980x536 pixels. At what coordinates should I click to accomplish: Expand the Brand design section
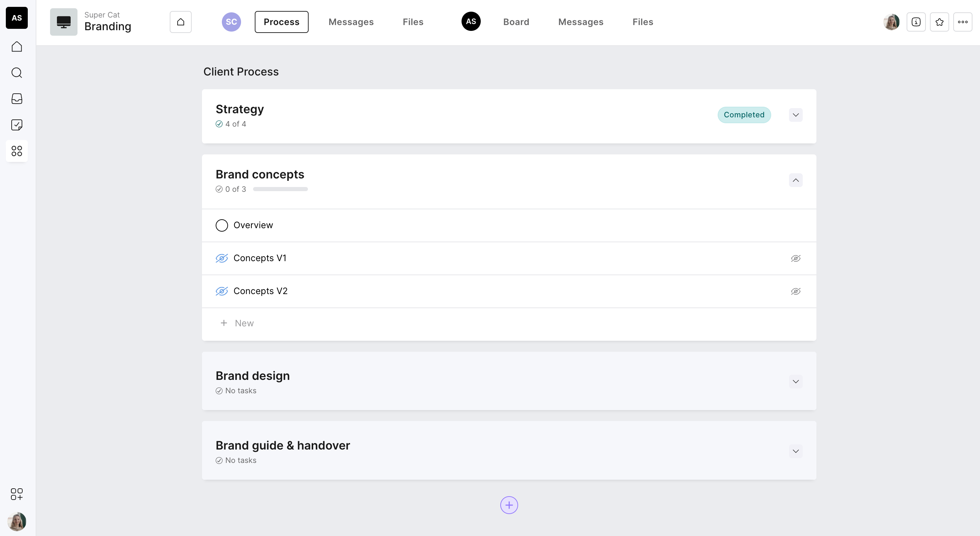pyautogui.click(x=796, y=382)
